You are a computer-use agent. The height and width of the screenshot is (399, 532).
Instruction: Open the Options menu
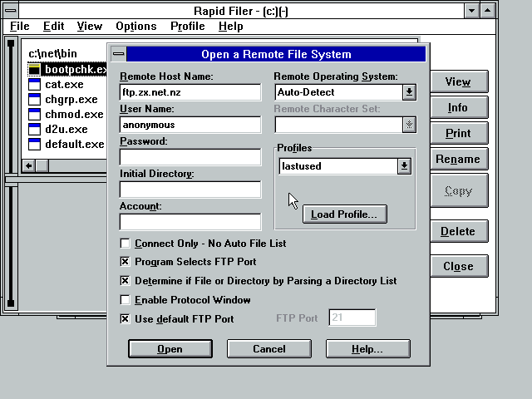(136, 26)
